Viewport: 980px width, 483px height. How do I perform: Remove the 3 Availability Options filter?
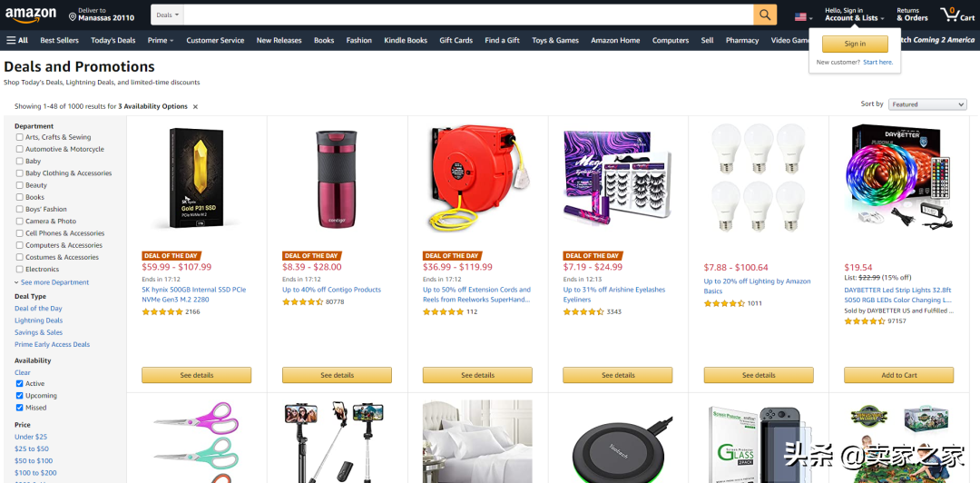tap(195, 107)
